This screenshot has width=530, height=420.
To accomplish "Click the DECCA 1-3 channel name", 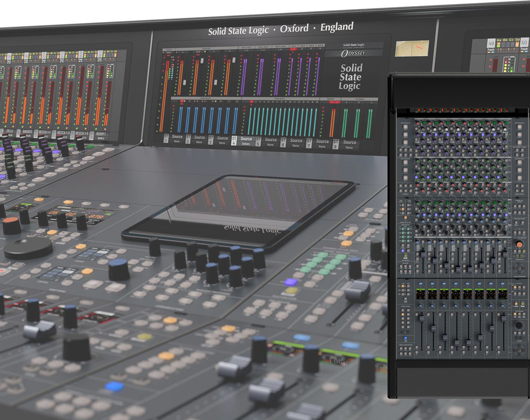I will (81, 135).
